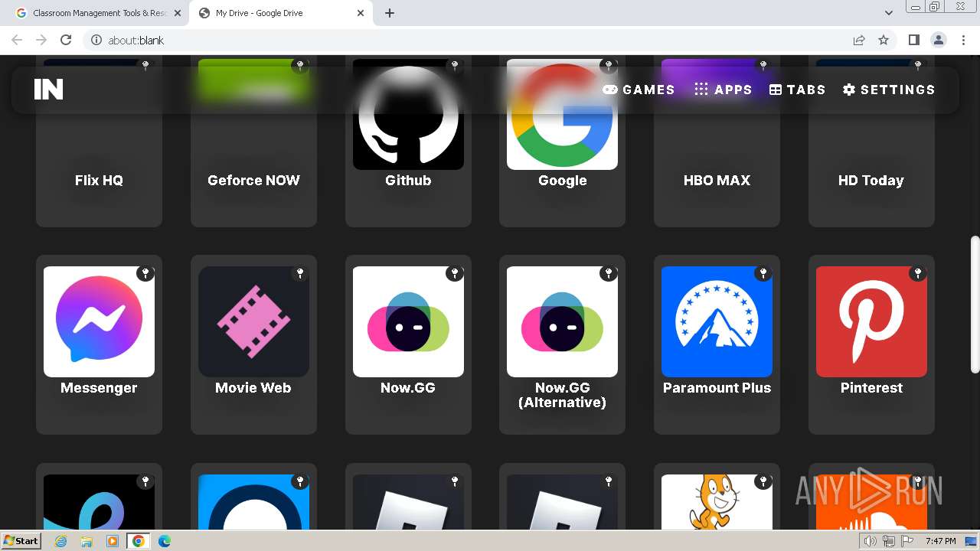
Task: Close the Classroom Management Tools tab
Action: [177, 13]
